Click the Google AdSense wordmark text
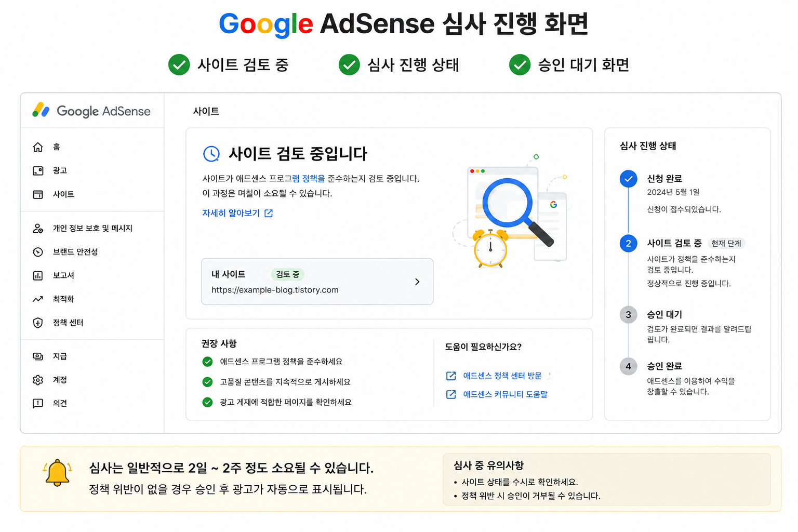Image resolution: width=798 pixels, height=532 pixels. pyautogui.click(x=103, y=111)
